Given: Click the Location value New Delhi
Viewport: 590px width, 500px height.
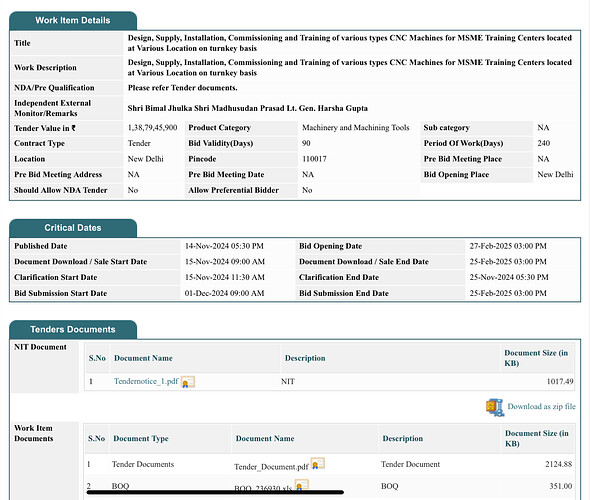Looking at the screenshot, I should click(x=146, y=159).
